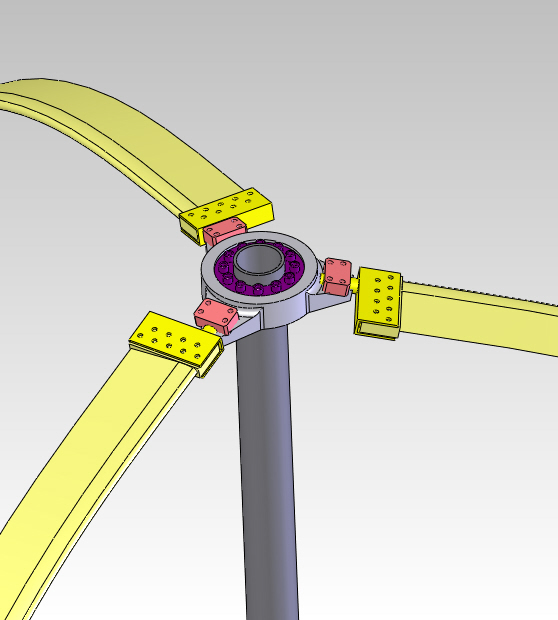Pick the pink block near the curved blade
This screenshot has height=620, width=558.
(225, 231)
